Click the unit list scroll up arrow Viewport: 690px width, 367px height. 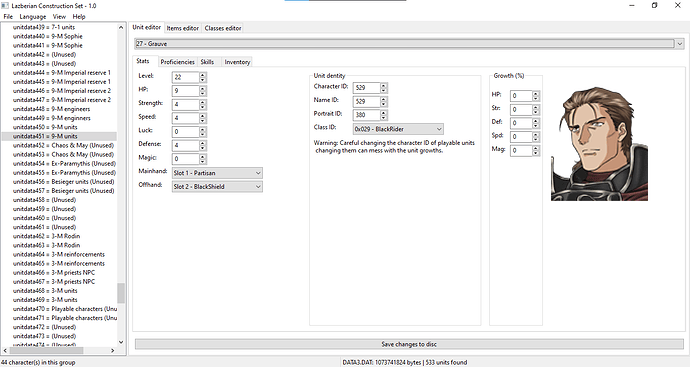(x=121, y=27)
